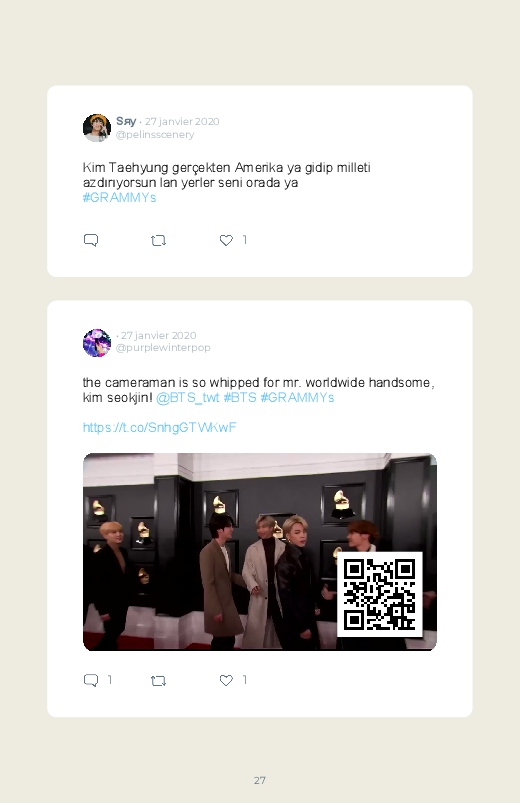Open the Grammys red carpet video thumbnail

click(x=260, y=552)
